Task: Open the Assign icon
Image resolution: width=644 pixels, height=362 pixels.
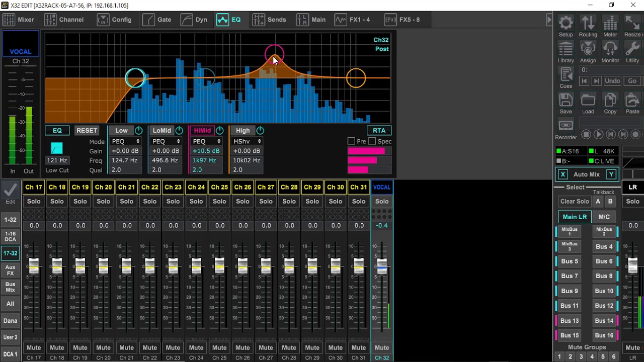Action: (x=588, y=49)
